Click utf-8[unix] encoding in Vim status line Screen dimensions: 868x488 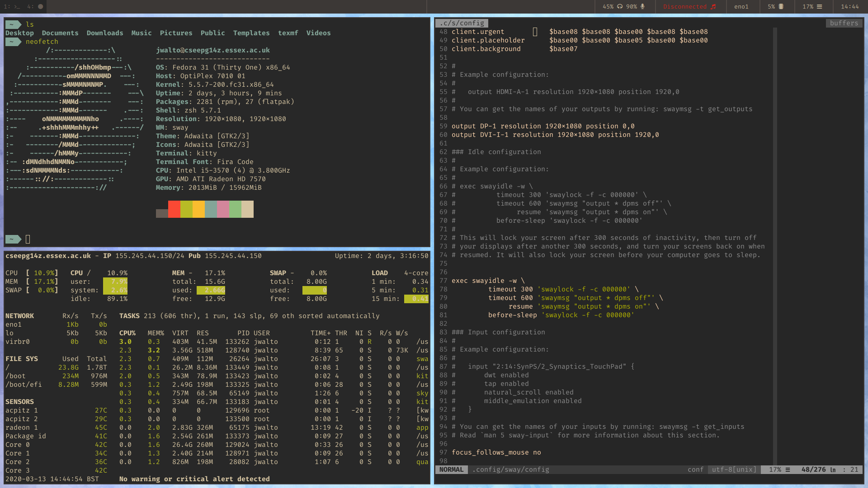[734, 470]
